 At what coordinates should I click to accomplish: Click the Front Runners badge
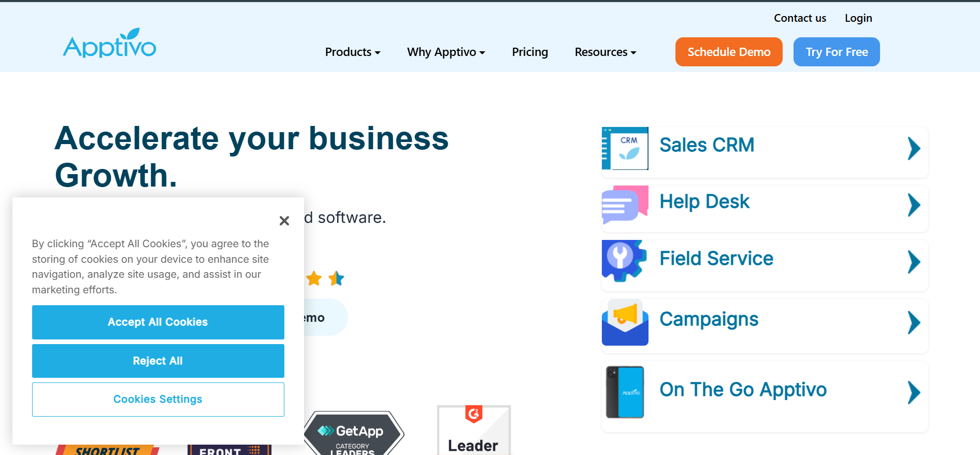(x=229, y=450)
